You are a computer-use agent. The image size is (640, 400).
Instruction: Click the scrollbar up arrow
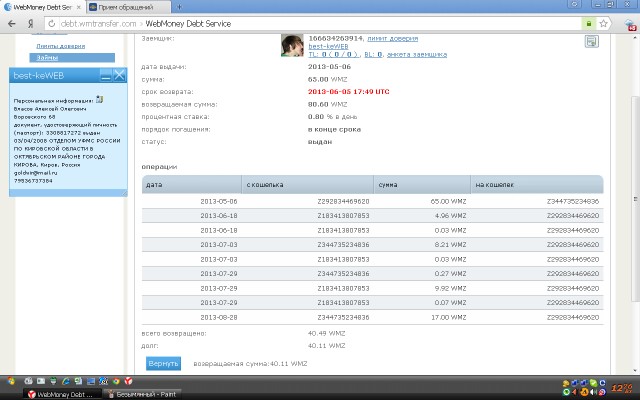635,38
